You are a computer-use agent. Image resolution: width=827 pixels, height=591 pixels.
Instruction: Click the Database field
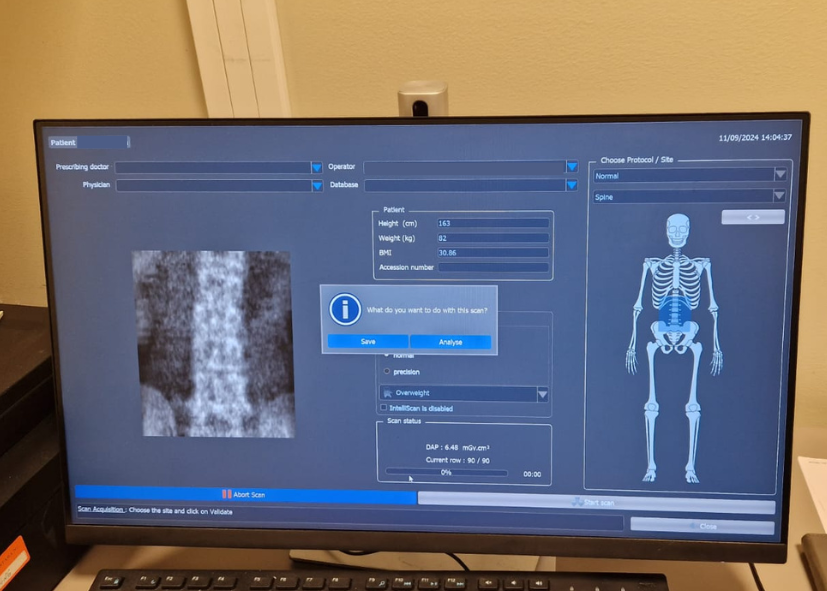coord(465,185)
